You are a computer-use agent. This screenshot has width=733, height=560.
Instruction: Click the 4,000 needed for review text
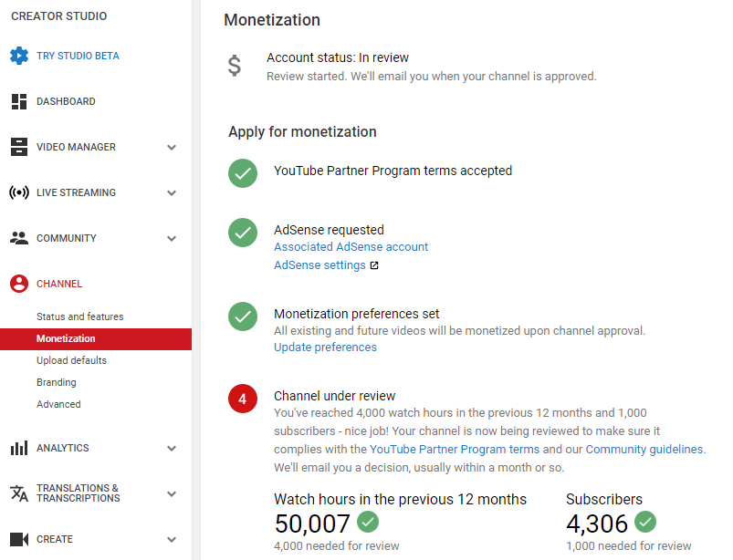[337, 546]
